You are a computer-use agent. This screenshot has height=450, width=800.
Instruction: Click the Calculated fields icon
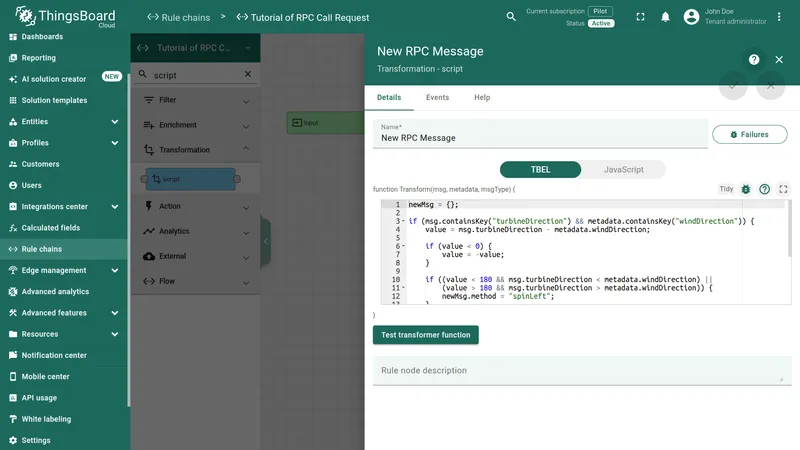13,228
